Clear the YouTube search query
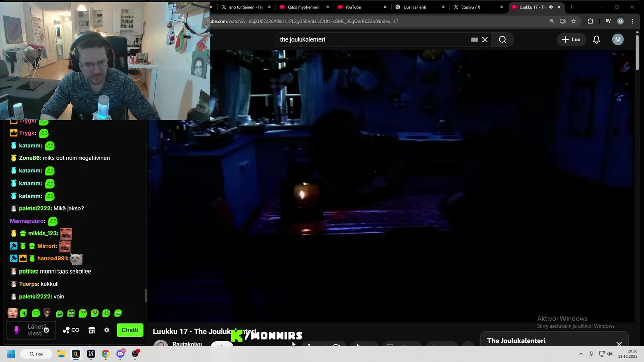This screenshot has height=362, width=644. pyautogui.click(x=485, y=40)
